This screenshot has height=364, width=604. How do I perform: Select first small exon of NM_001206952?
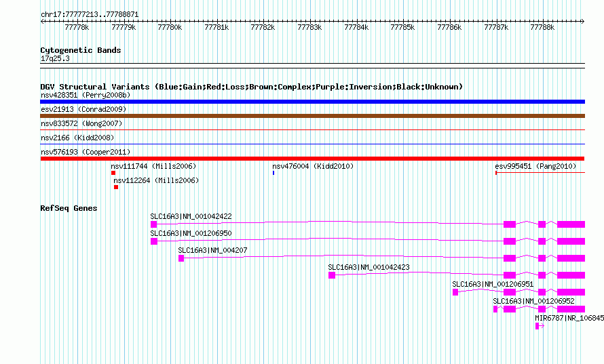(495, 309)
